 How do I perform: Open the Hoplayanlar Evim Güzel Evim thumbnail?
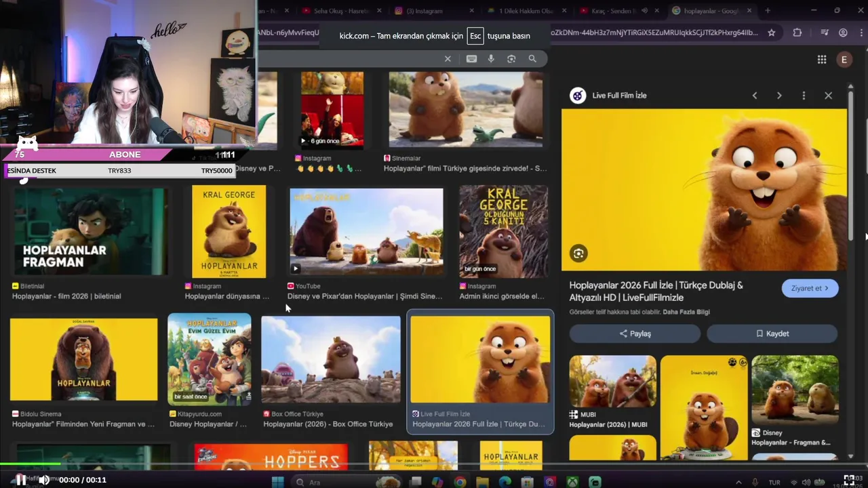[x=210, y=359]
